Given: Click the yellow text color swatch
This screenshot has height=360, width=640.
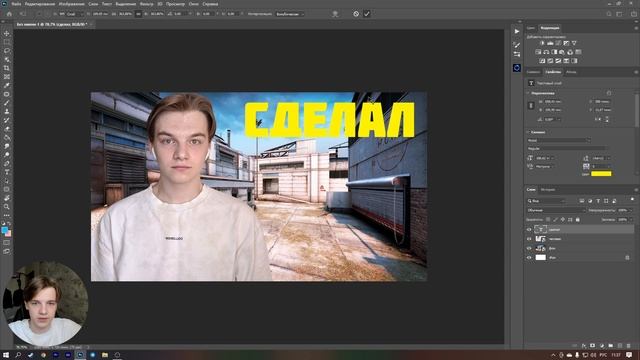Looking at the screenshot, I should [601, 174].
